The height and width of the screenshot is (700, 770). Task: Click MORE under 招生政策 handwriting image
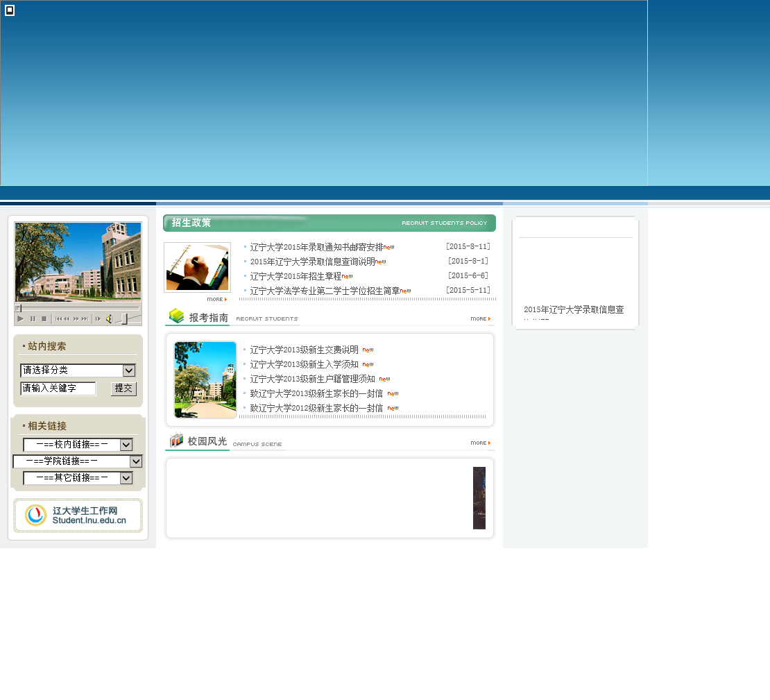point(216,299)
